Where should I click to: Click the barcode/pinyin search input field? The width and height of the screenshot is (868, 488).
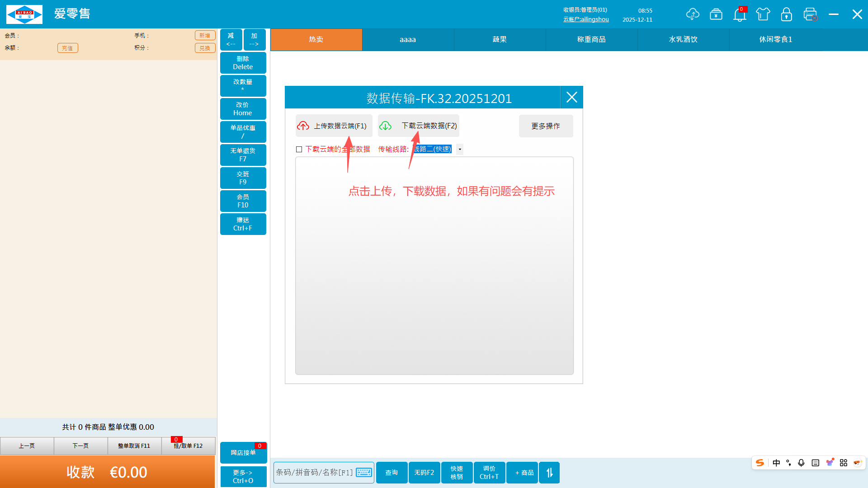[314, 473]
